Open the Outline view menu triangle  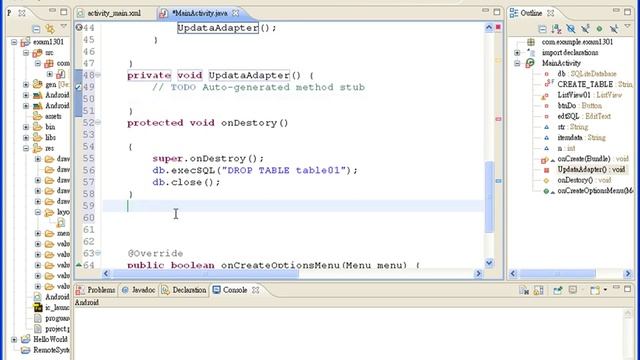(628, 27)
